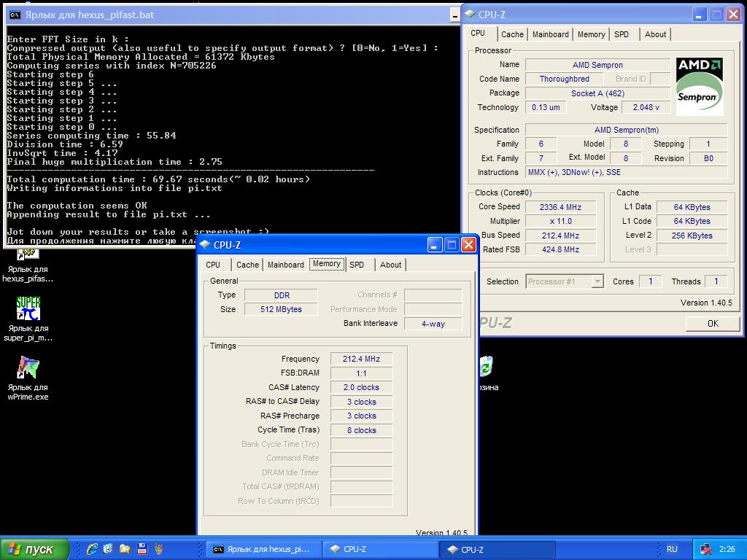This screenshot has width=747, height=560.
Task: Switch to CPU tab in memory window
Action: pyautogui.click(x=213, y=265)
